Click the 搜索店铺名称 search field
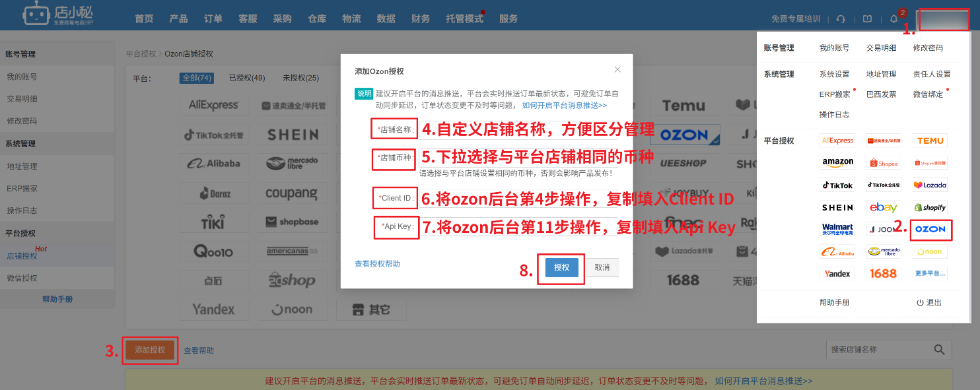 pyautogui.click(x=875, y=350)
